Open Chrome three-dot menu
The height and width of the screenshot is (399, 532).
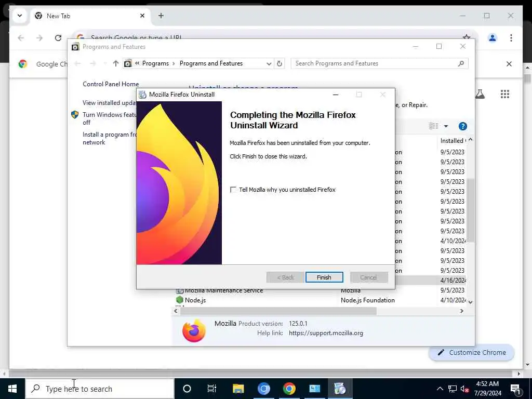pos(511,37)
